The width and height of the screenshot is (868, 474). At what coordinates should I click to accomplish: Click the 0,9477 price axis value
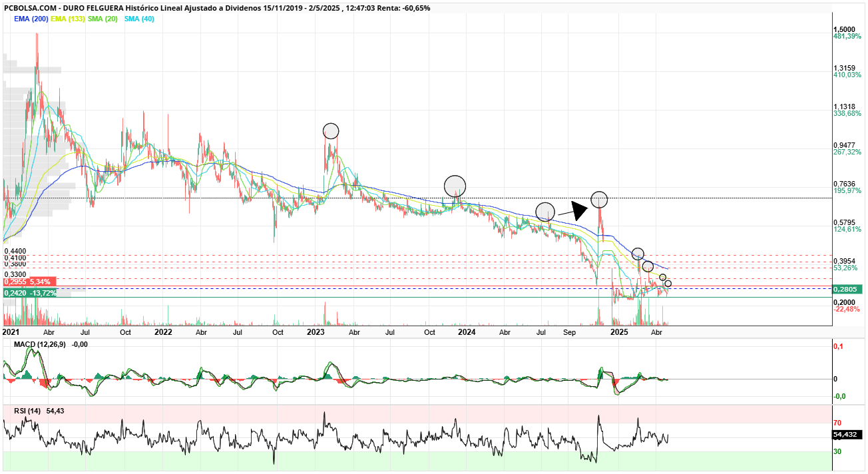[x=845, y=145]
